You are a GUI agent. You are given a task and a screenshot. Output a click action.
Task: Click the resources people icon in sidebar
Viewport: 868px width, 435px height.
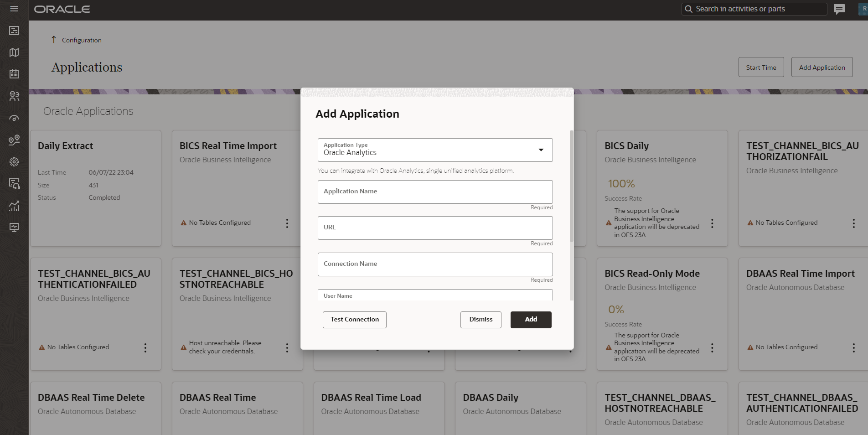pyautogui.click(x=14, y=96)
